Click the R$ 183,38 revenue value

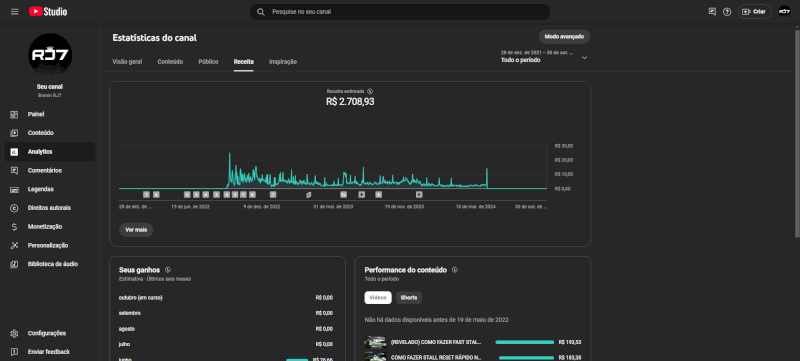click(x=569, y=357)
